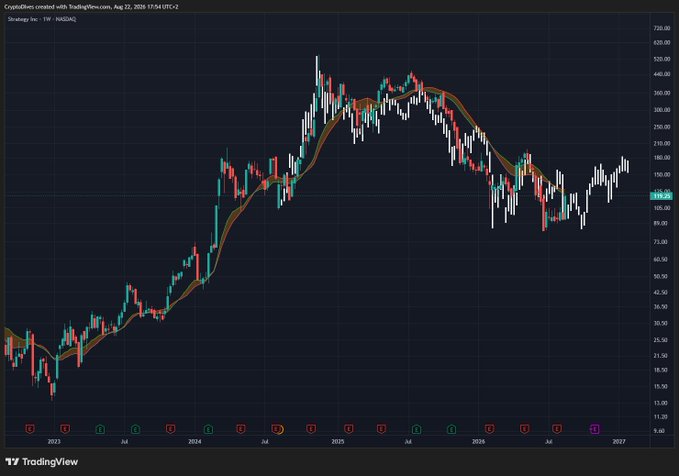
Task: Click the 42.50 price axis label
Action: (x=661, y=292)
